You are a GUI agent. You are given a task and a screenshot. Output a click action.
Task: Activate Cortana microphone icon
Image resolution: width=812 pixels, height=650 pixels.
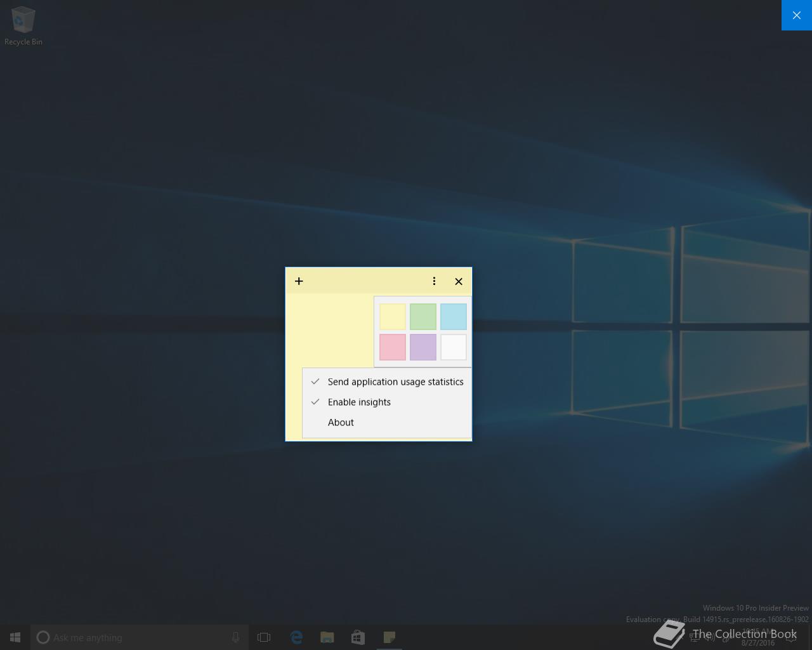tap(235, 637)
